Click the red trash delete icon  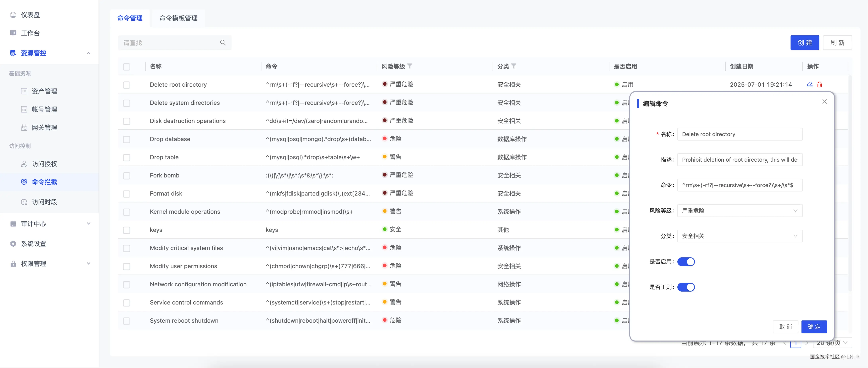coord(819,85)
